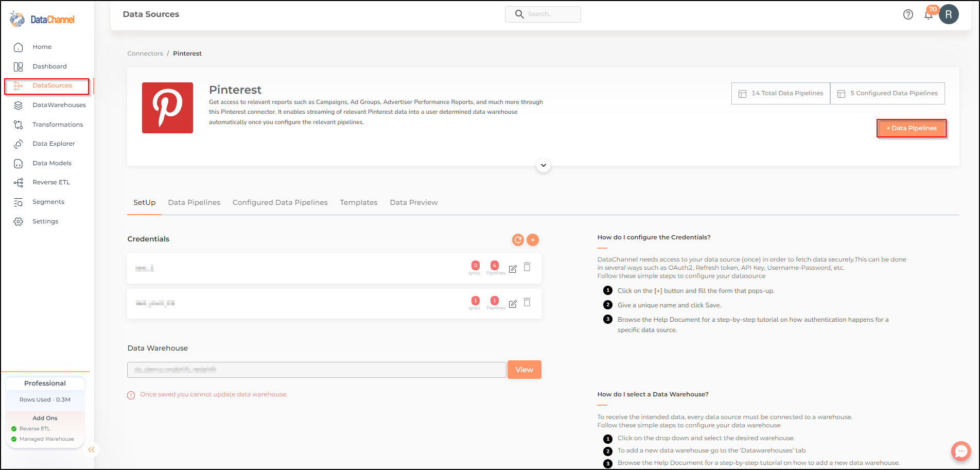Screen dimensions: 980x470
Task: Open the Data Warehouse selection field
Action: point(317,370)
